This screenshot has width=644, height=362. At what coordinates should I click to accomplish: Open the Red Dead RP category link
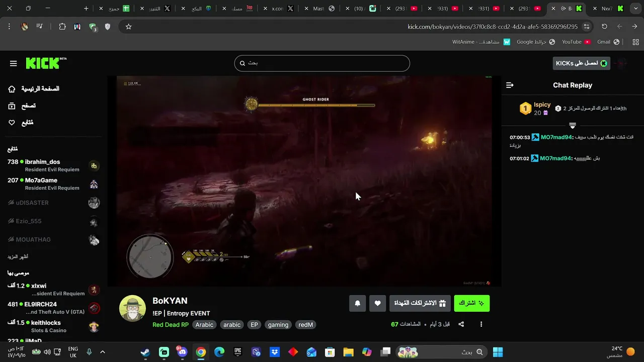pyautogui.click(x=171, y=325)
